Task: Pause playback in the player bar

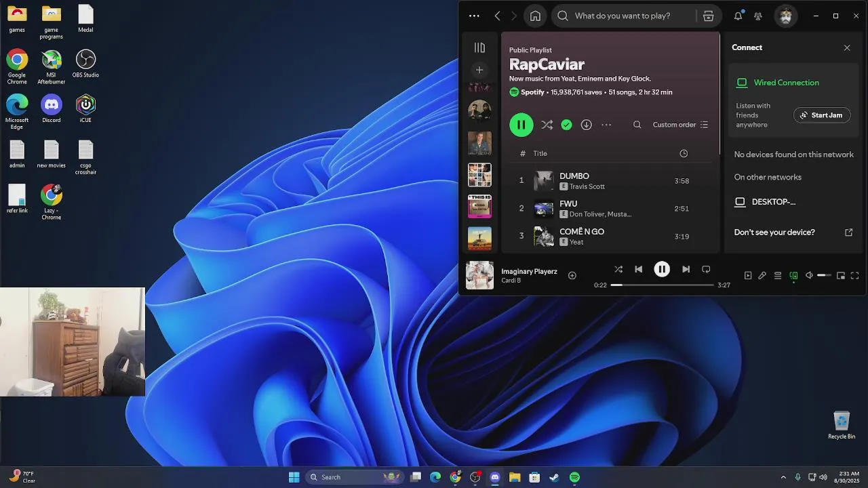Action: coord(662,269)
